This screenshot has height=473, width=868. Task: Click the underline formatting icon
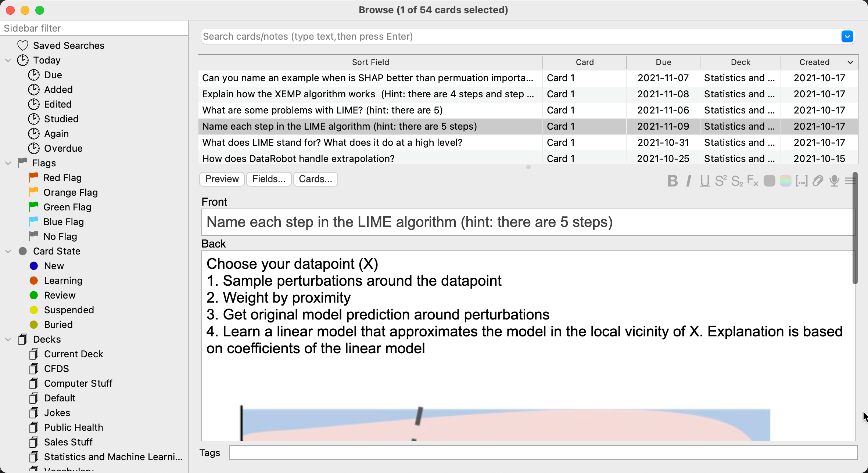pos(704,181)
